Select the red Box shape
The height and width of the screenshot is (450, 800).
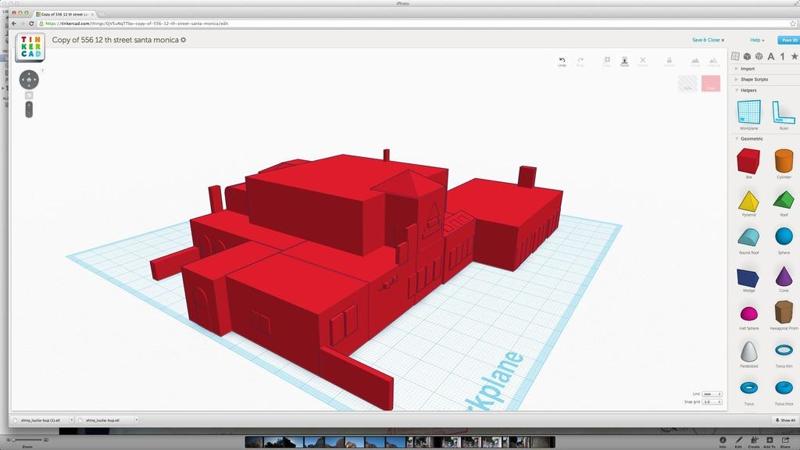(746, 160)
